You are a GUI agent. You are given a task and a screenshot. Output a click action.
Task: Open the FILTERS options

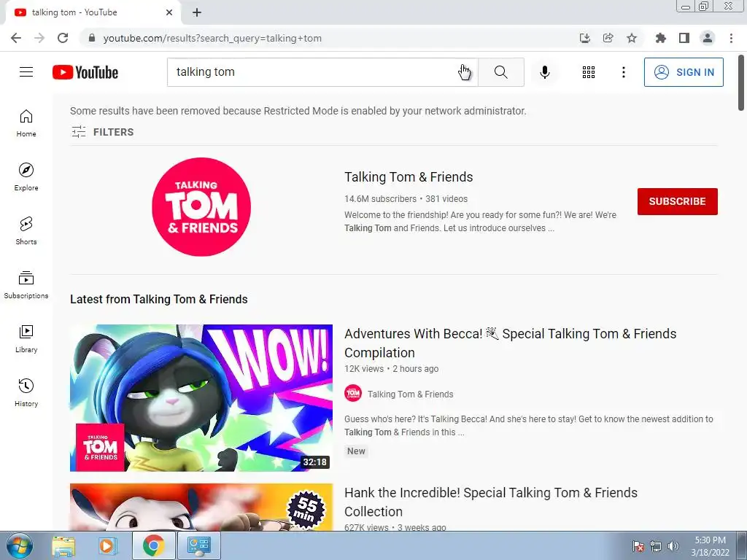tap(102, 132)
